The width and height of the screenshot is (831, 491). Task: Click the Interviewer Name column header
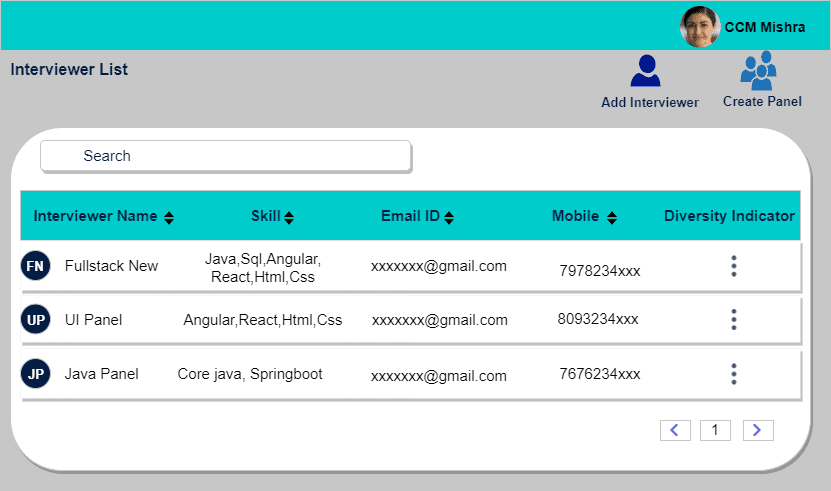(95, 216)
